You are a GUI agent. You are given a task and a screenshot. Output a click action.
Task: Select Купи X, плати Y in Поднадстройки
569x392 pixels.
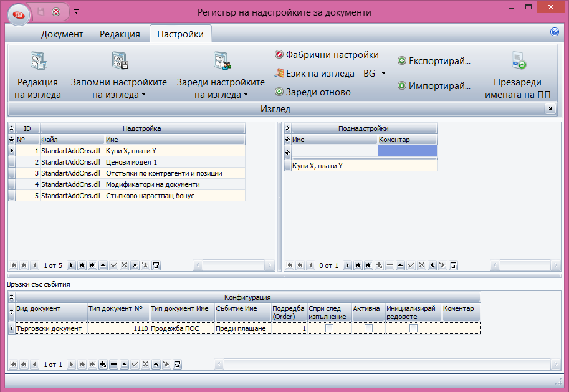coord(335,166)
